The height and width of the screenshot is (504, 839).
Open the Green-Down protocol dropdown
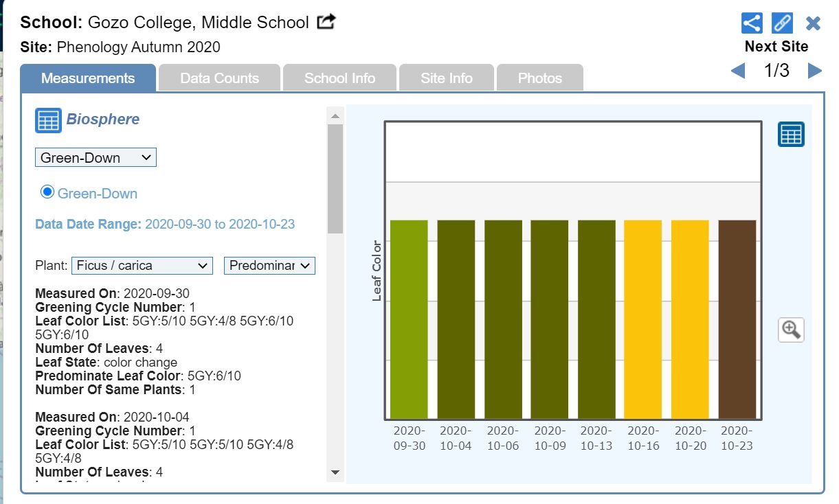point(96,158)
